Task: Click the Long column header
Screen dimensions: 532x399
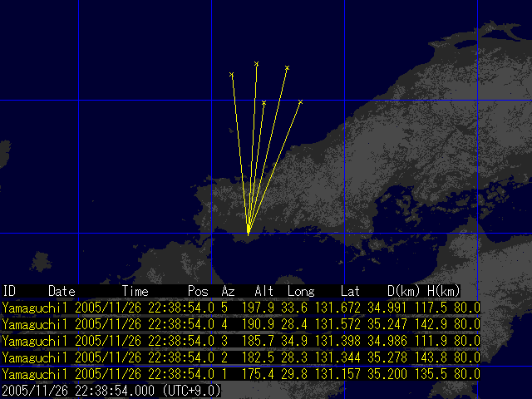Action: pos(301,292)
